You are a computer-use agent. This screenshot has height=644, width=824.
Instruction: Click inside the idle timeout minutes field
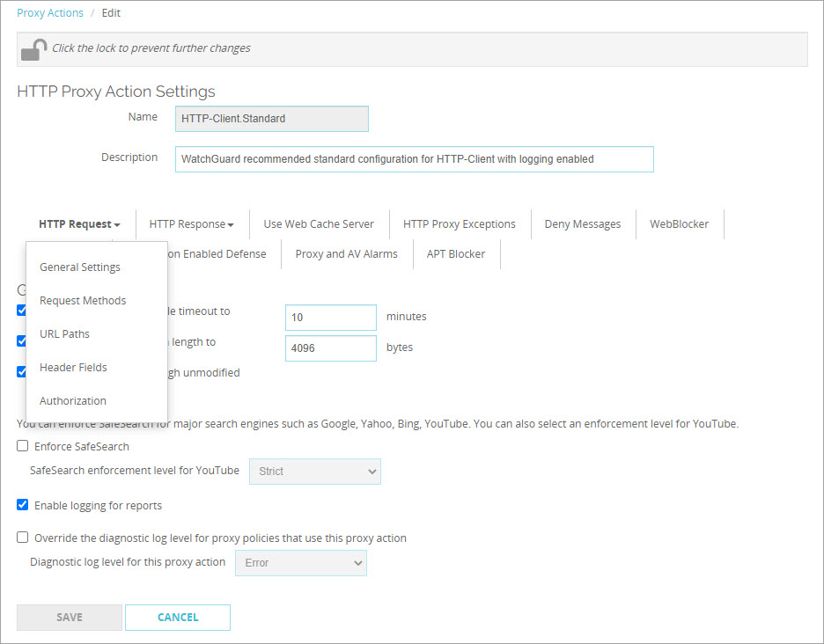click(x=330, y=317)
